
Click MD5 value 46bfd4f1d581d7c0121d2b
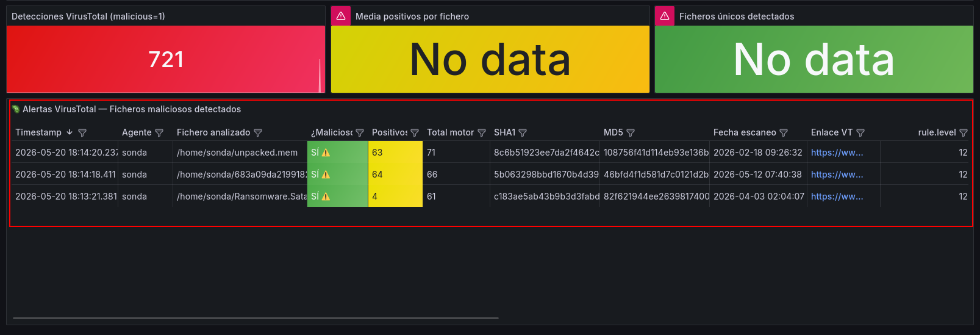point(656,175)
